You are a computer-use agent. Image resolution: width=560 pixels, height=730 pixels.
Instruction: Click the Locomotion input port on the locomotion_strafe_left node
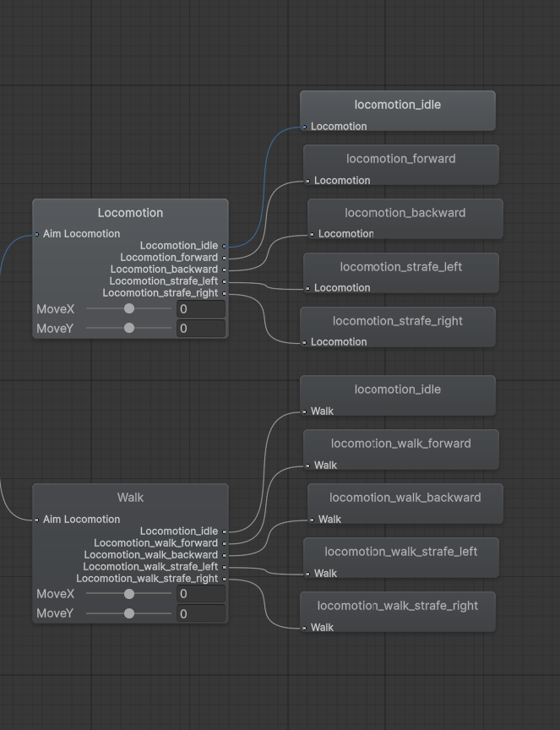click(307, 288)
